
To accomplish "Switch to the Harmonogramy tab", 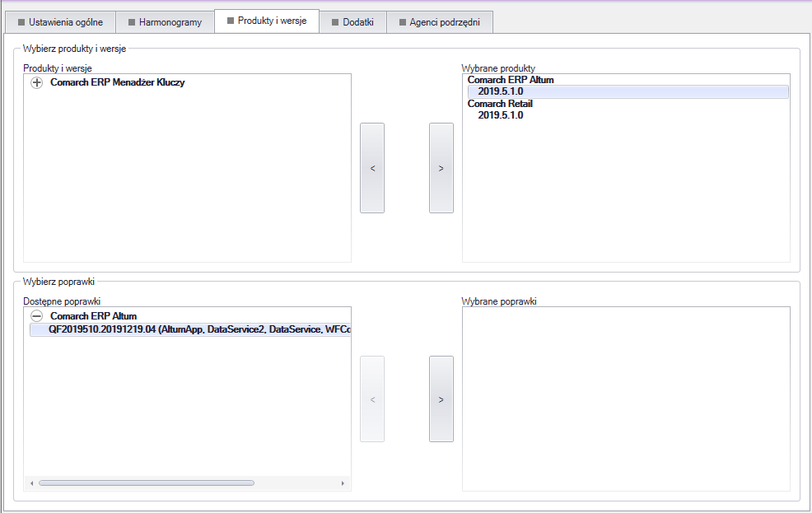I will pyautogui.click(x=165, y=22).
